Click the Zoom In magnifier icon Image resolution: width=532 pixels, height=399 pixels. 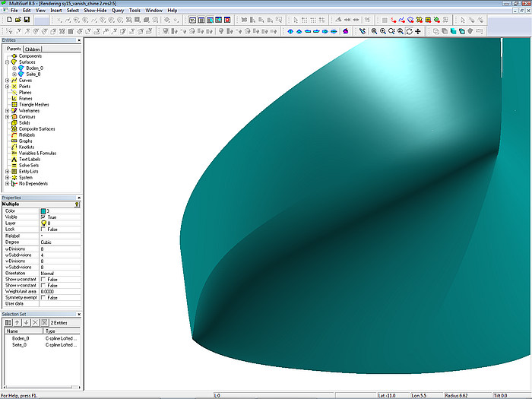pos(382,31)
